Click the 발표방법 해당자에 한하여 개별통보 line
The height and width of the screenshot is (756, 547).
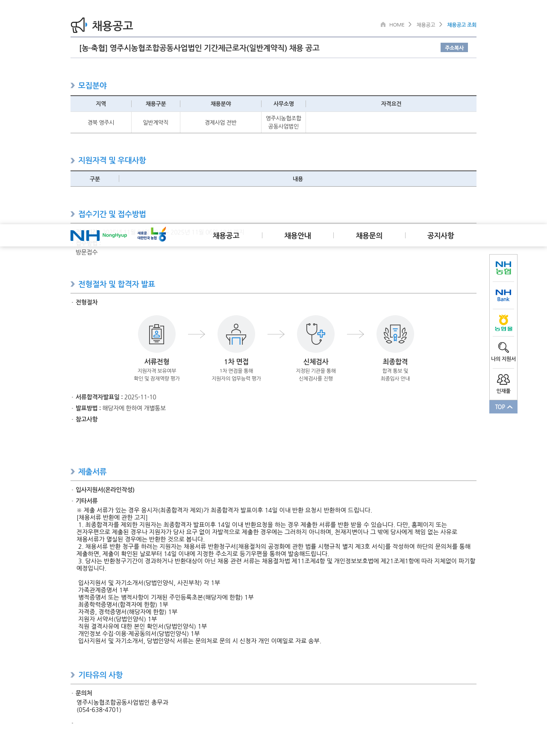[x=121, y=408]
